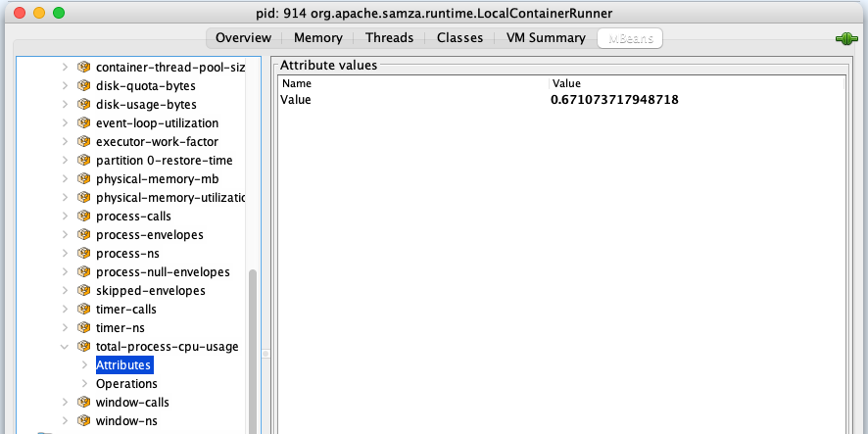Click the partition 0-restore-time bean icon
The width and height of the screenshot is (868, 434).
[x=83, y=160]
